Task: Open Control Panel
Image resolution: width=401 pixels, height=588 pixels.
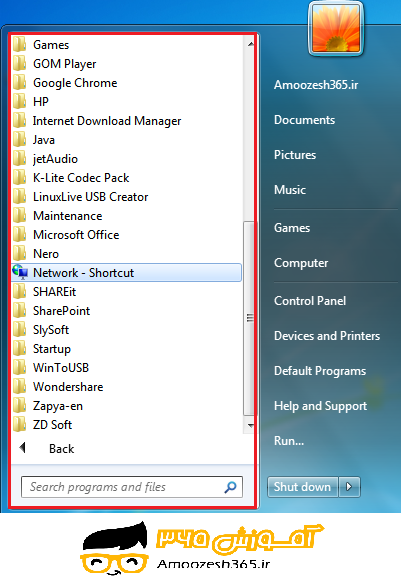Action: tap(310, 301)
